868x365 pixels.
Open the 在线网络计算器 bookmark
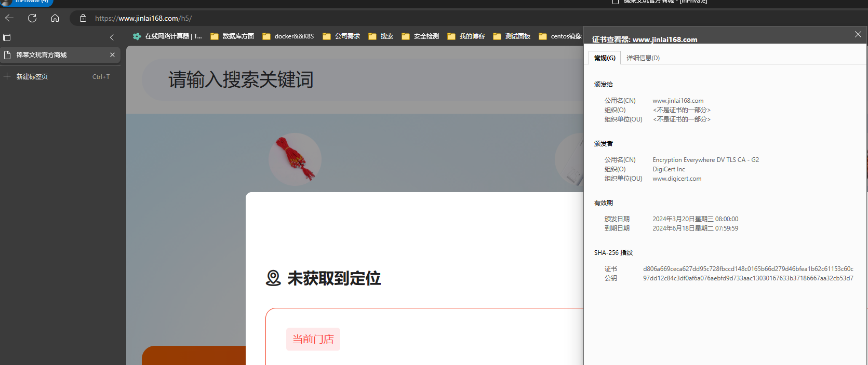pyautogui.click(x=167, y=36)
